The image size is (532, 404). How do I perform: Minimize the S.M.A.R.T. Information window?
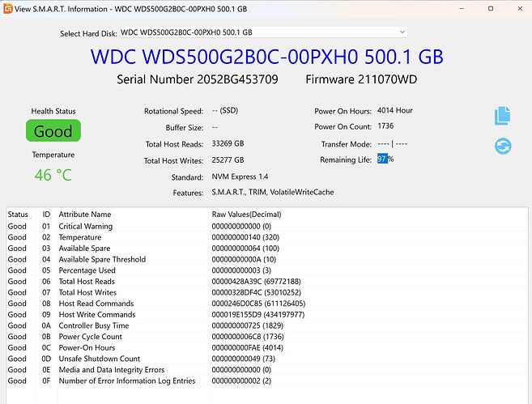tap(462, 8)
